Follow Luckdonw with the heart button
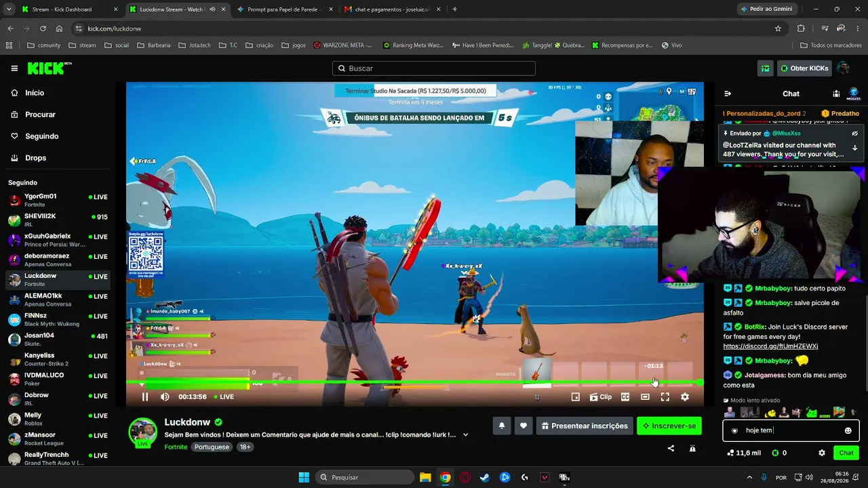868x488 pixels. [524, 426]
